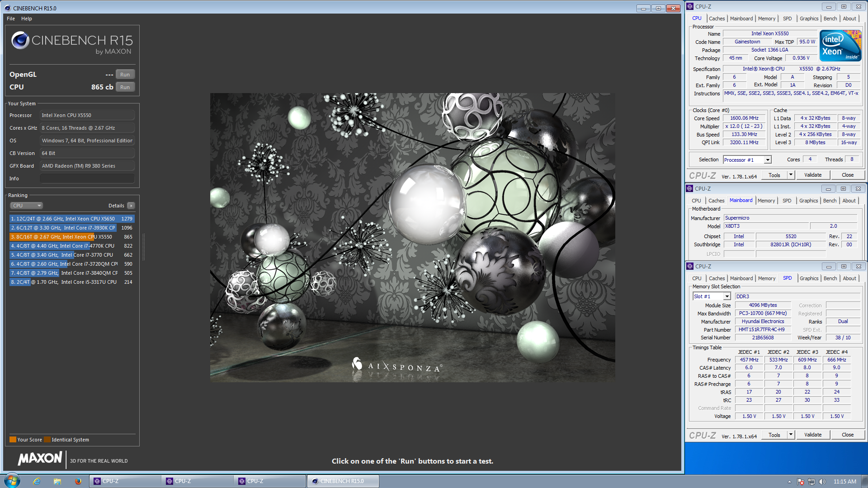Click the Motherboard Model field X8DT3
Image resolution: width=868 pixels, height=488 pixels.
(x=766, y=226)
